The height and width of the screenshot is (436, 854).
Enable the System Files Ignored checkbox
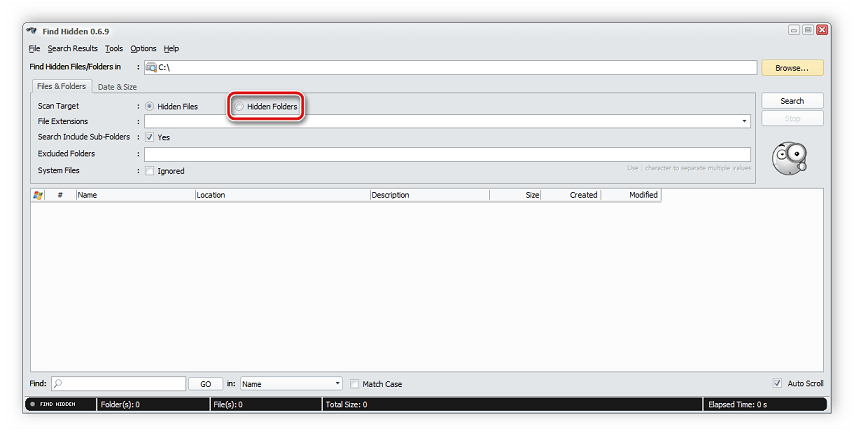click(x=149, y=171)
